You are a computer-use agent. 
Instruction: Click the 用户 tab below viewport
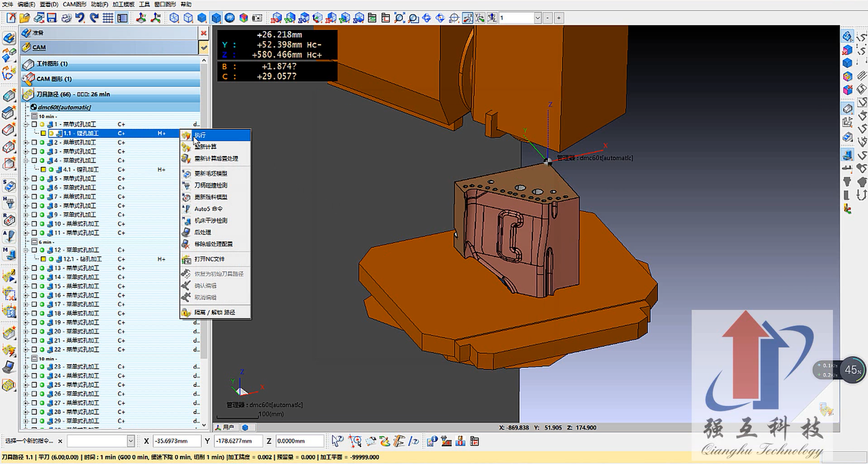click(x=225, y=428)
